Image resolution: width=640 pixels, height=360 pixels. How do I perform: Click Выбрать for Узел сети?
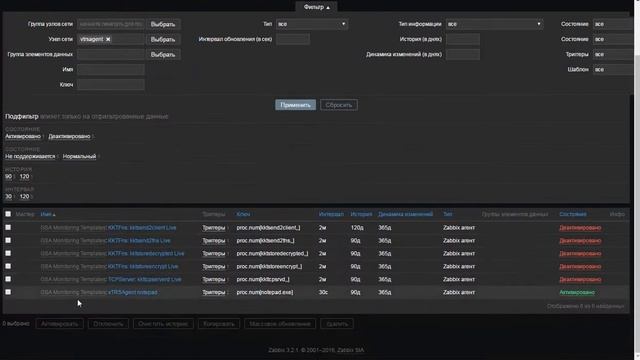[163, 39]
